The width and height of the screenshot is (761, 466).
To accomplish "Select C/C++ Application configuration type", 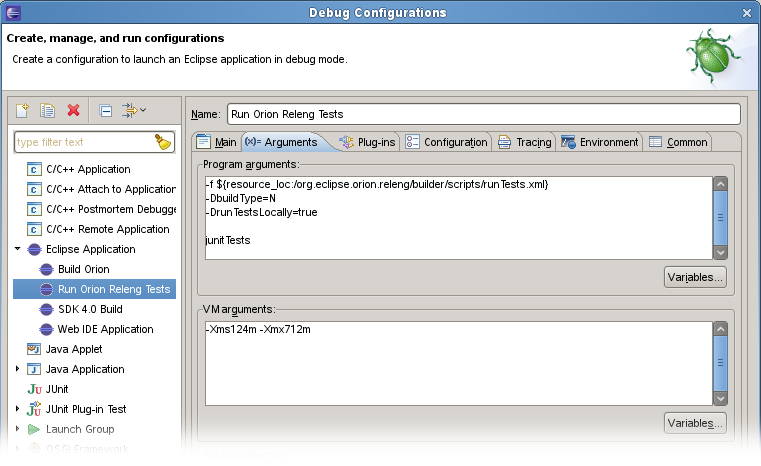I will coord(88,169).
